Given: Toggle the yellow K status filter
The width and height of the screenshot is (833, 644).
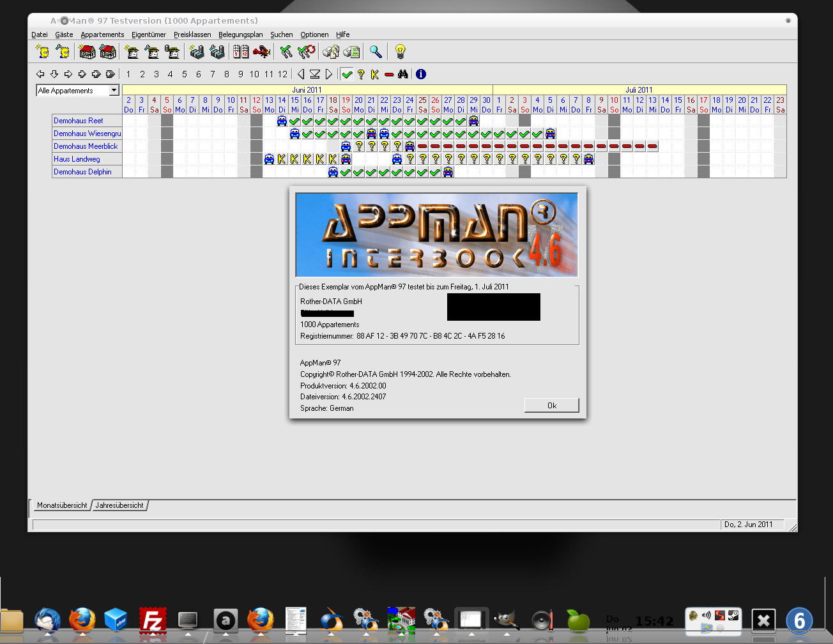Looking at the screenshot, I should [375, 74].
